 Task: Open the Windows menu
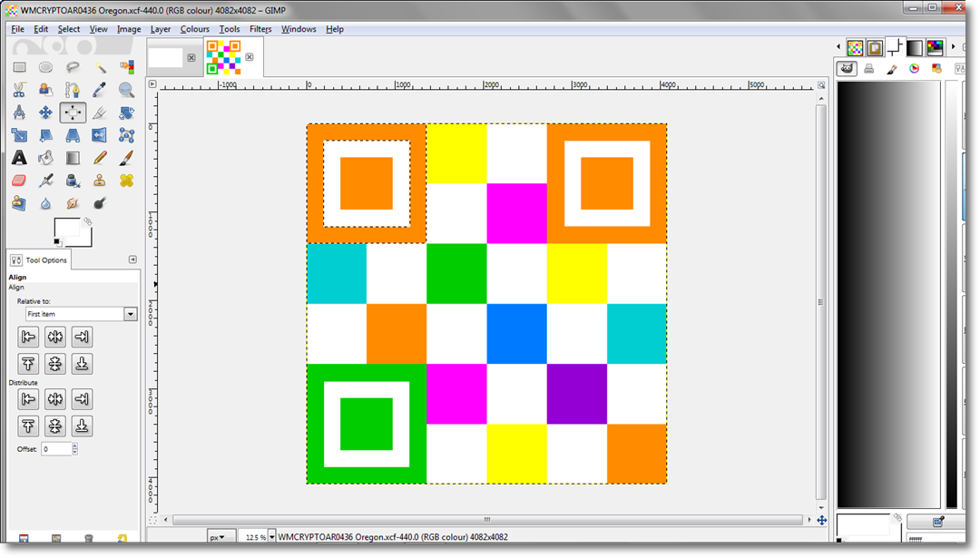tap(299, 29)
